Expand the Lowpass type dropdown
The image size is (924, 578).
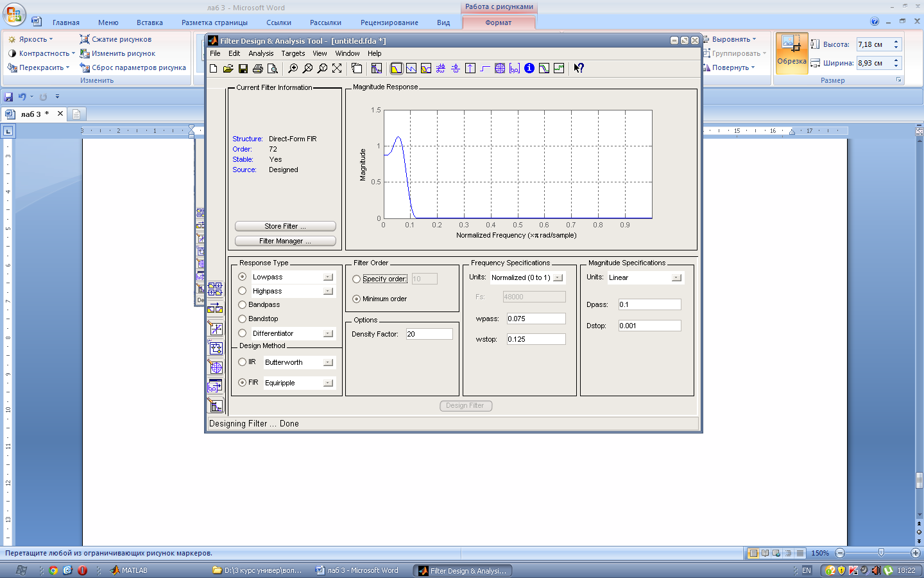click(x=329, y=277)
